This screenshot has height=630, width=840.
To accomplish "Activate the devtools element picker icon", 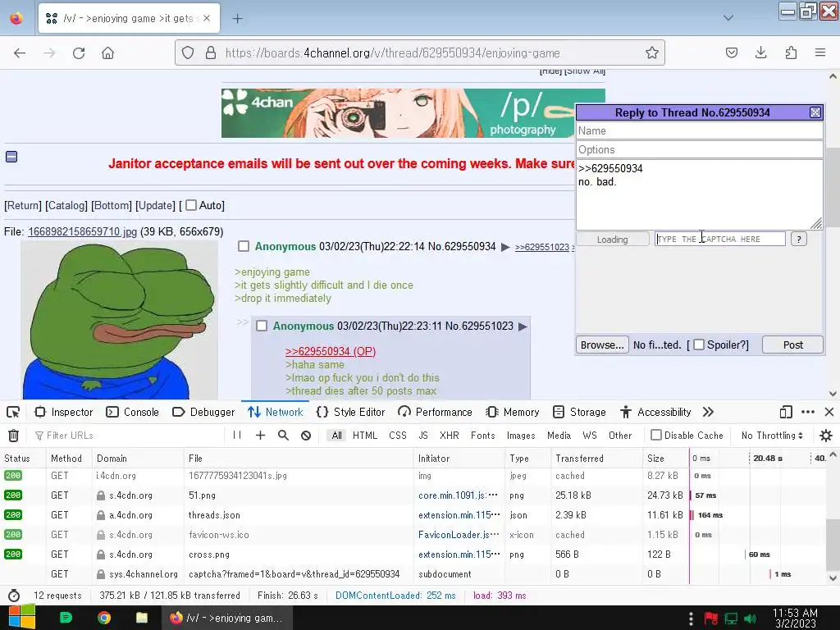I will click(13, 412).
